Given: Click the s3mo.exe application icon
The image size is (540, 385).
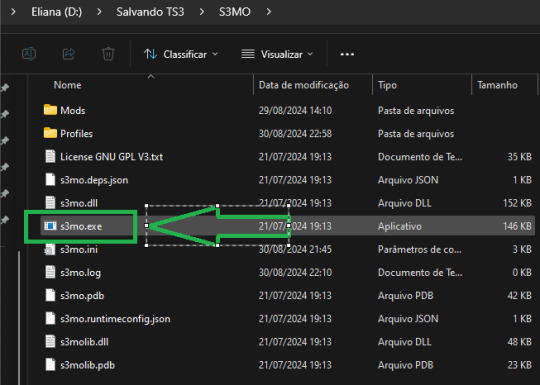Looking at the screenshot, I should point(50,226).
